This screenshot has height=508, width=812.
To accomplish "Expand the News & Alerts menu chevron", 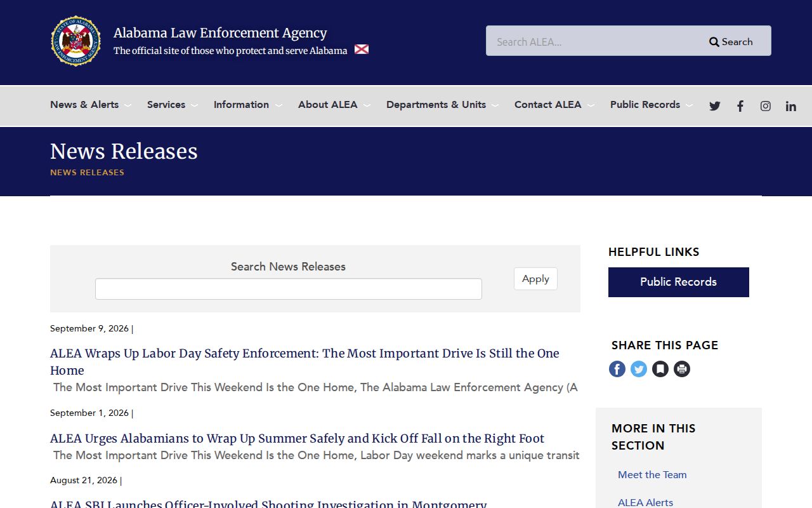I will click(128, 105).
